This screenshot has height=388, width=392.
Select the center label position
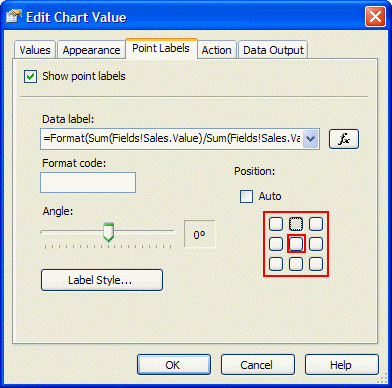click(296, 244)
